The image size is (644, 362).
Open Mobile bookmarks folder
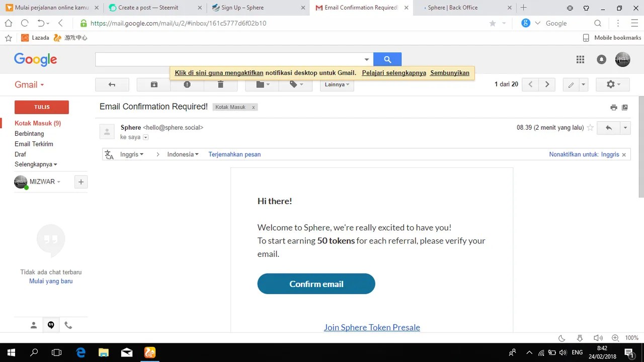coord(612,38)
